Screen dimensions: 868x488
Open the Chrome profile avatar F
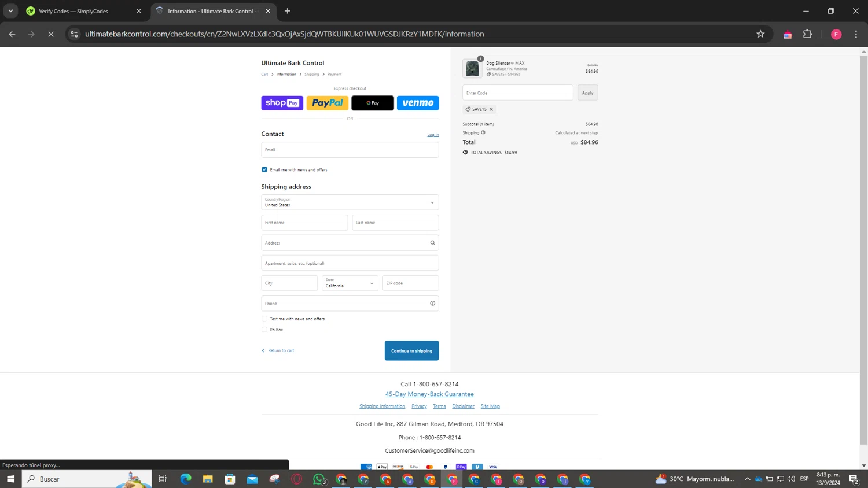pos(836,34)
